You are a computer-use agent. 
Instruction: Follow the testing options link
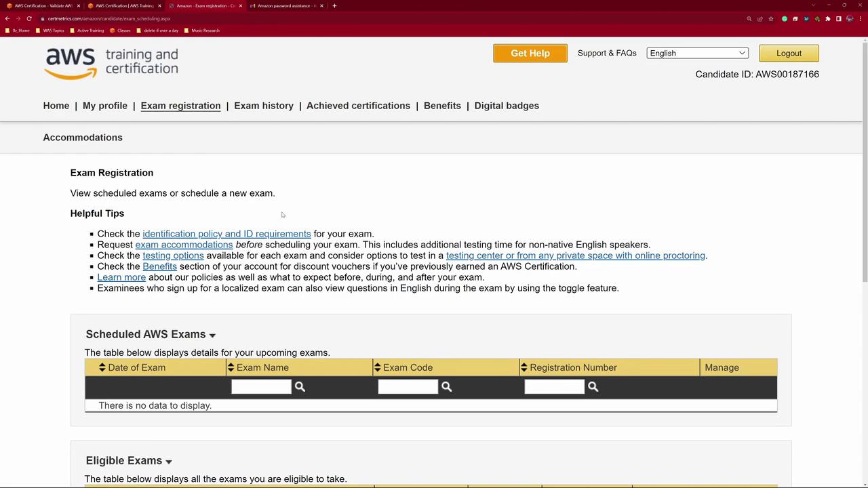coord(173,256)
